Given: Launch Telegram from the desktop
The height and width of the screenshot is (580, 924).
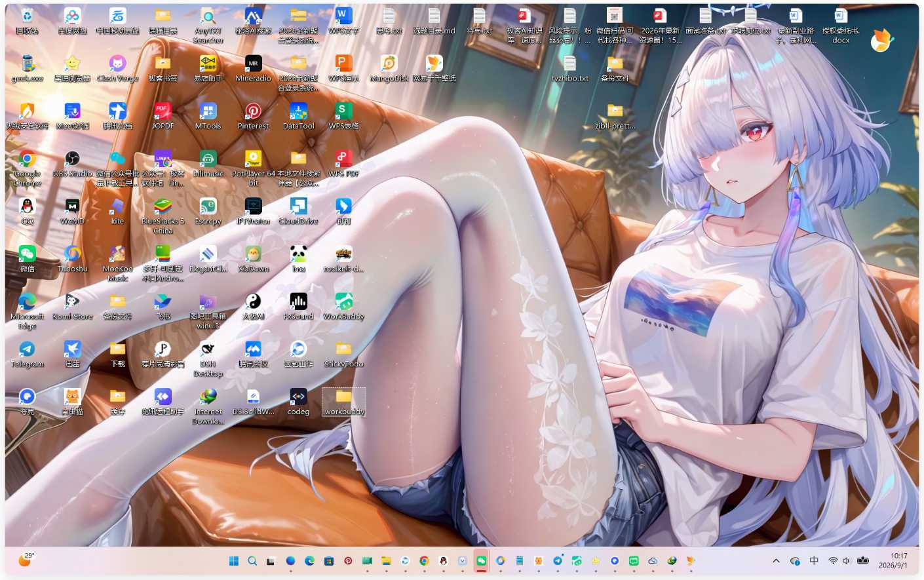Looking at the screenshot, I should click(x=27, y=355).
